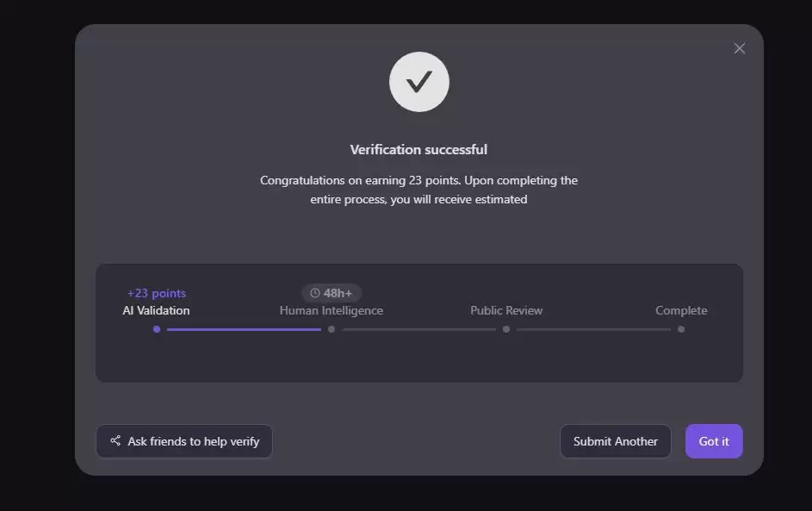
Task: Click the Complete stage progress dot
Action: click(x=681, y=329)
